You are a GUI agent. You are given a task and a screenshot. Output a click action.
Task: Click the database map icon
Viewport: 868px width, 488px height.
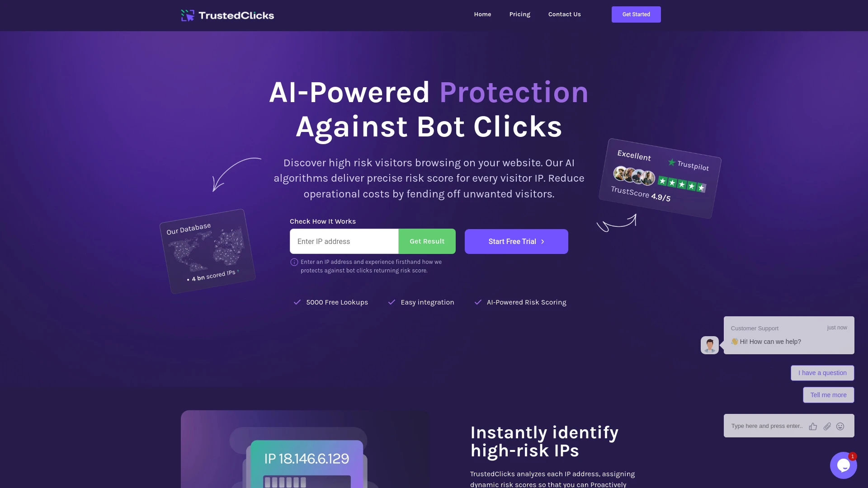[208, 250]
